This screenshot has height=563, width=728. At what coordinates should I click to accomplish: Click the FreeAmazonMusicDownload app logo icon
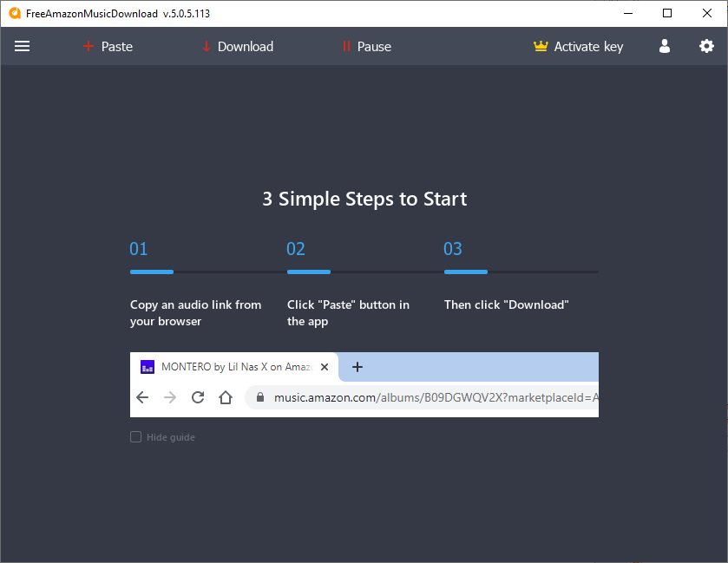pyautogui.click(x=15, y=13)
